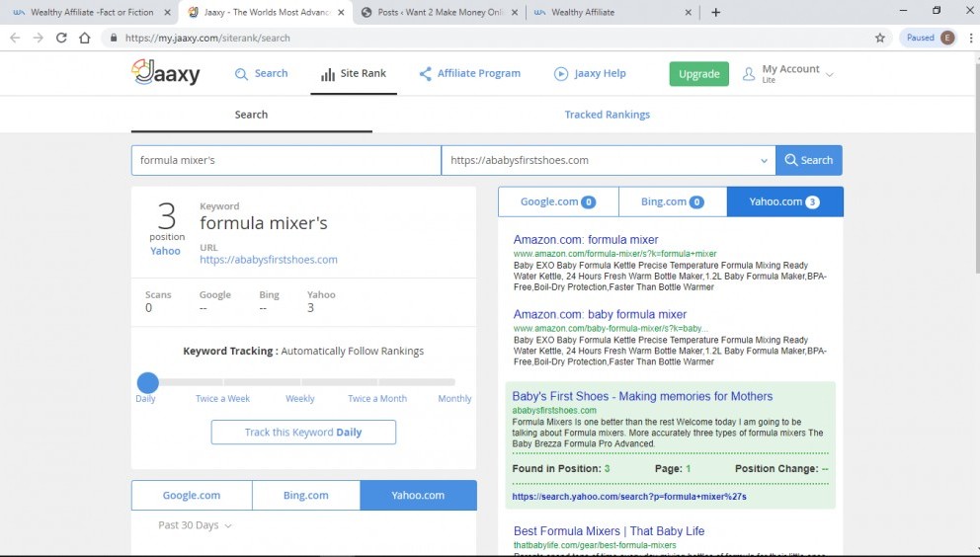Select the Tracked Rankings sub-tab
Viewport: 980px width, 557px height.
[607, 115]
